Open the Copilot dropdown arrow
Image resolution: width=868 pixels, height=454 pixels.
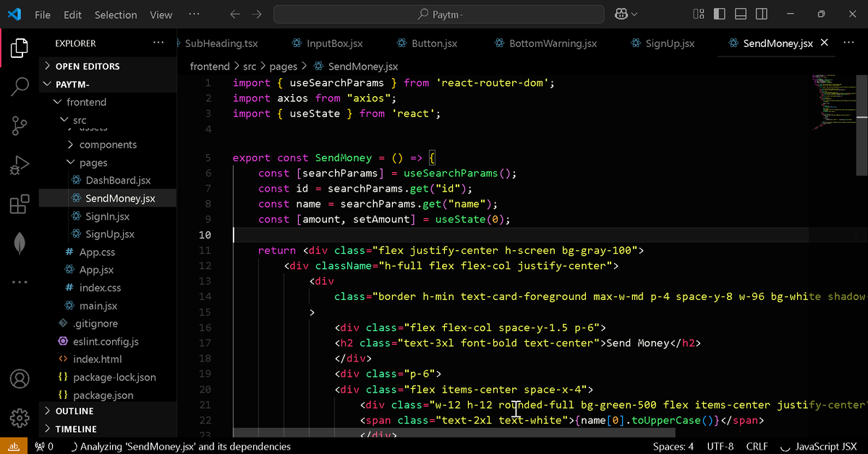pyautogui.click(x=635, y=14)
